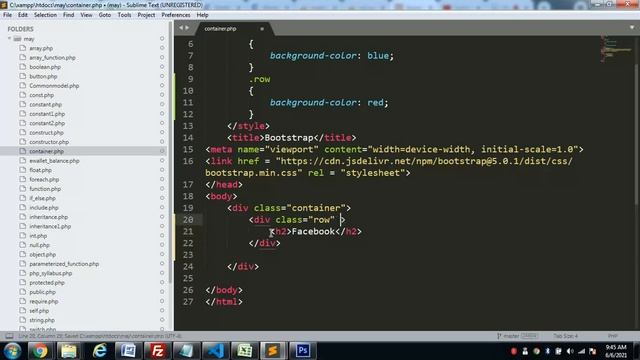Screen dimensions: 640x360
Task: Go to next tab with right arrow
Action: (187, 28)
